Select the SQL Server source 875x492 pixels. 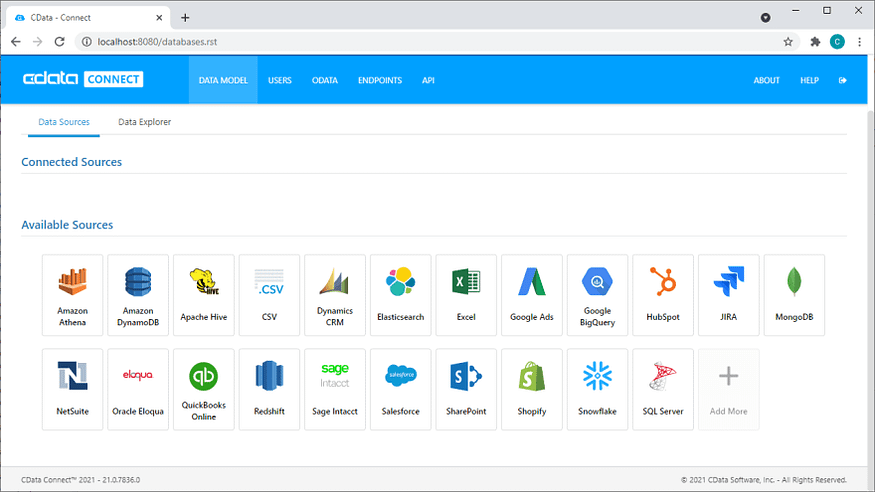coord(663,389)
